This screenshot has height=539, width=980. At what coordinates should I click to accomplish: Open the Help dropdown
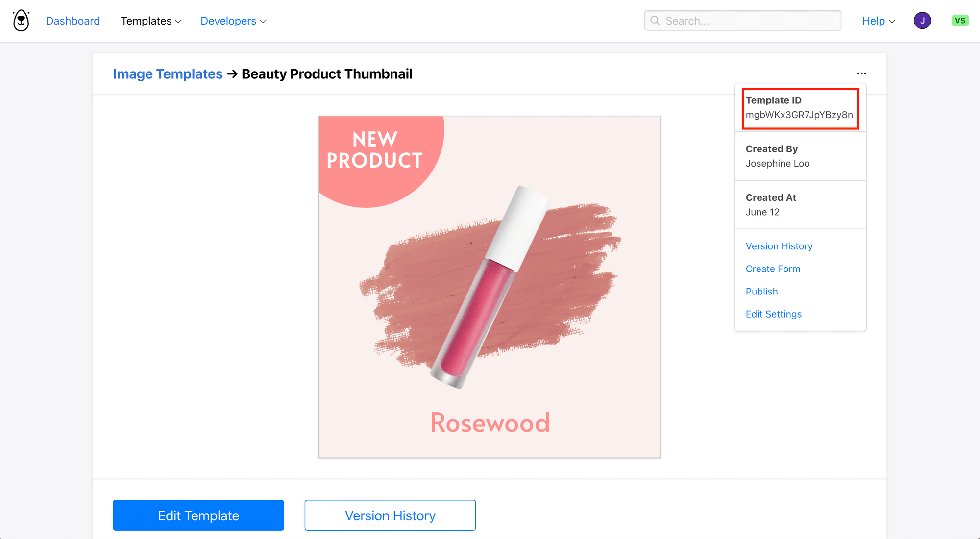[879, 21]
